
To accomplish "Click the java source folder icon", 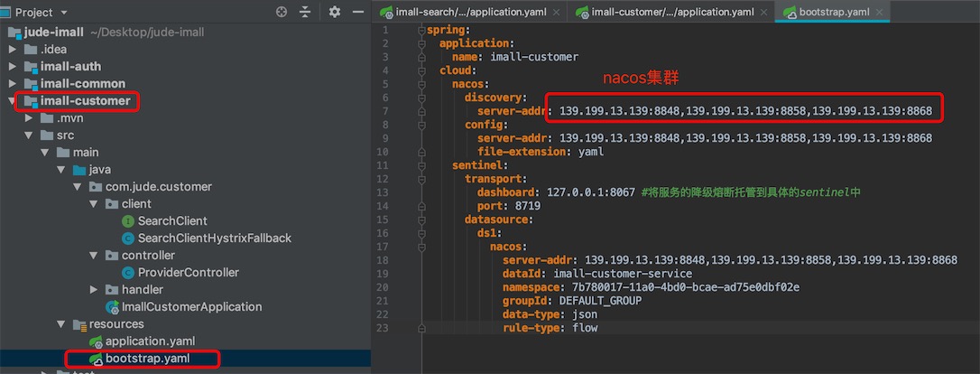I will tap(79, 170).
